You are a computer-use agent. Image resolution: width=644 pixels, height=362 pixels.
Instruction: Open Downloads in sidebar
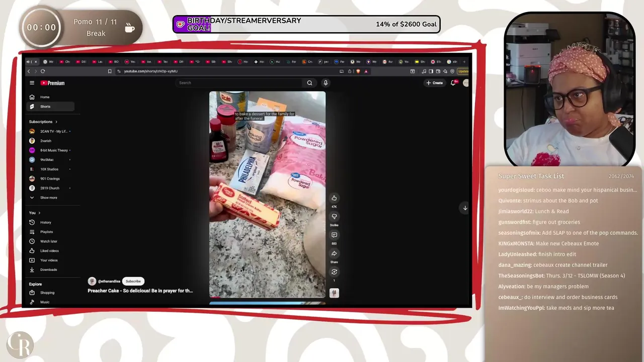click(x=51, y=269)
